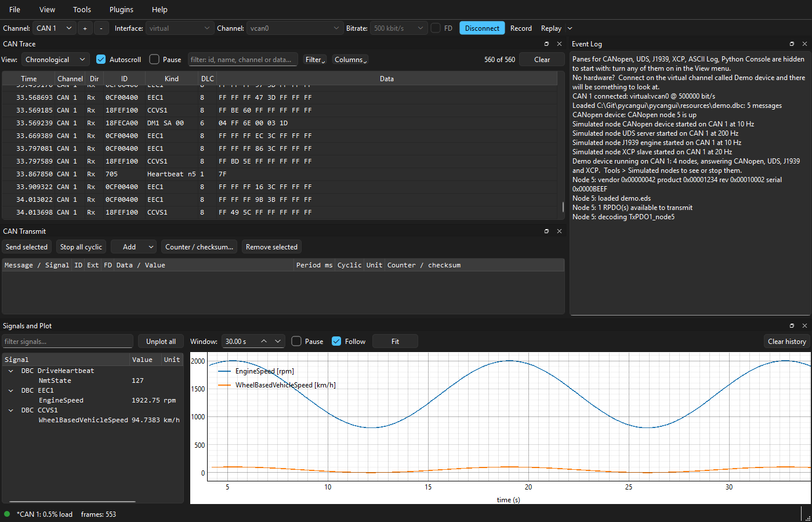The height and width of the screenshot is (522, 812).
Task: Click the Disconnect button
Action: point(482,28)
